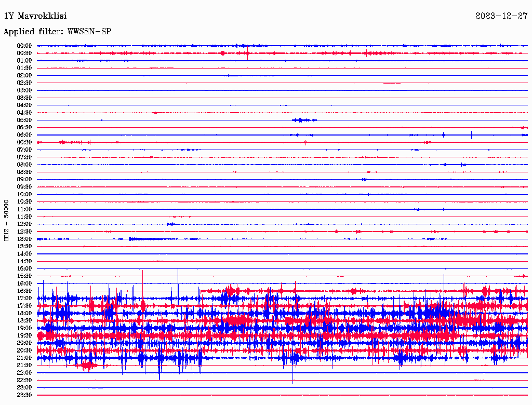Select the 01:30 row label
The width and height of the screenshot is (532, 405).
(24, 68)
